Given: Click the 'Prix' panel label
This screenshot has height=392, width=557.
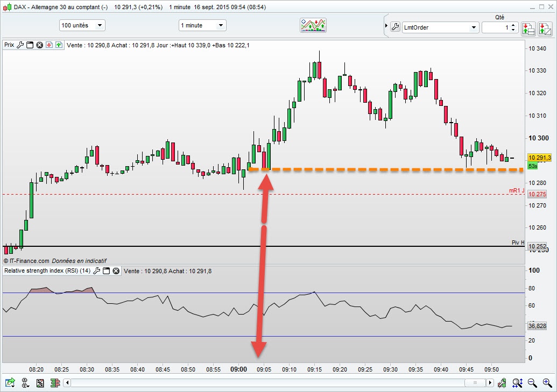Looking at the screenshot, I should coord(9,45).
